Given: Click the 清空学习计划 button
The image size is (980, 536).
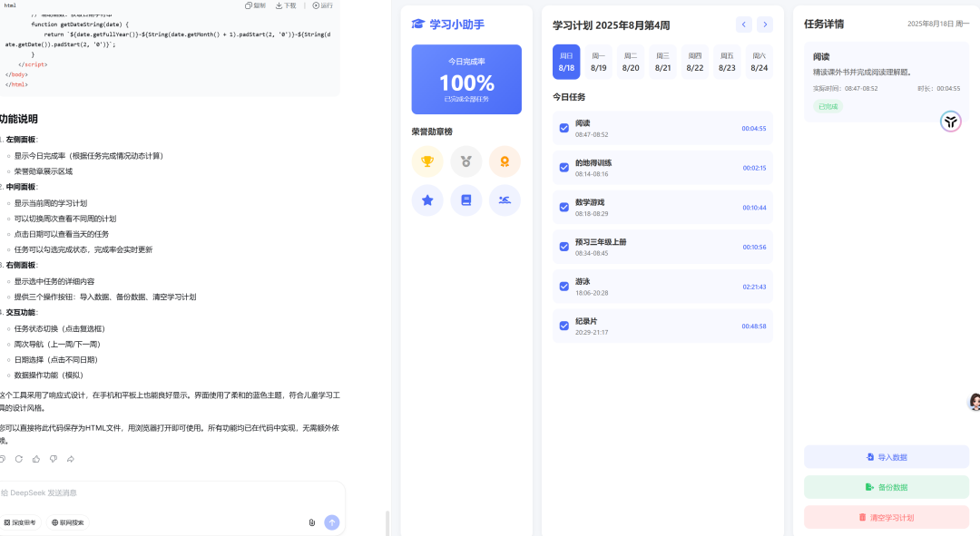Looking at the screenshot, I should coord(887,518).
